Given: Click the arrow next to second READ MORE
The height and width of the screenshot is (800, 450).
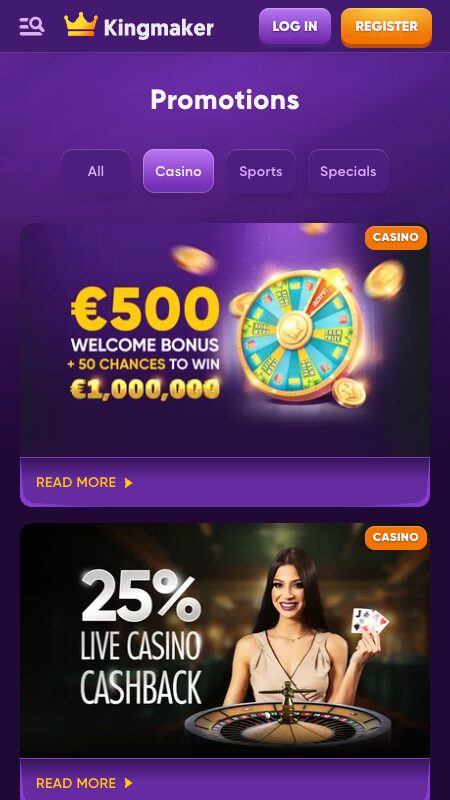Looking at the screenshot, I should click(129, 783).
